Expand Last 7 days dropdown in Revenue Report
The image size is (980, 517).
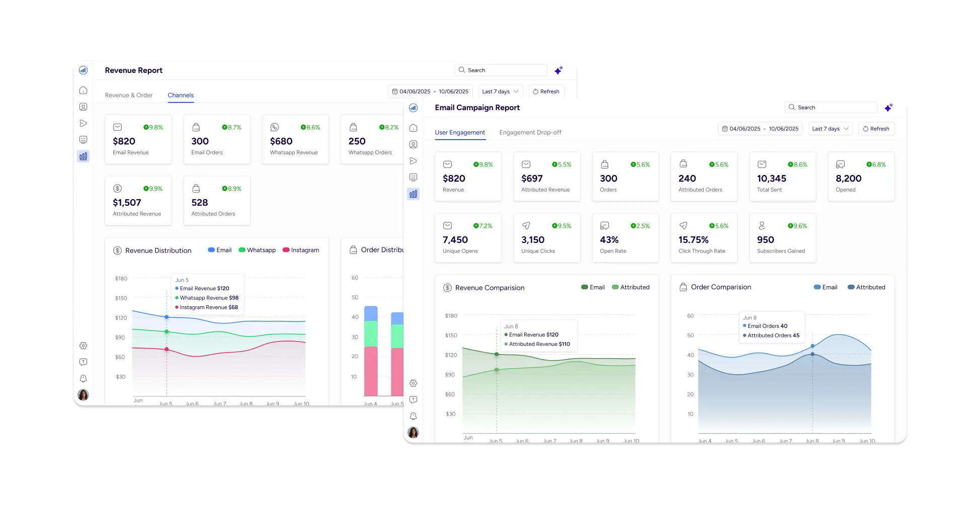[500, 92]
